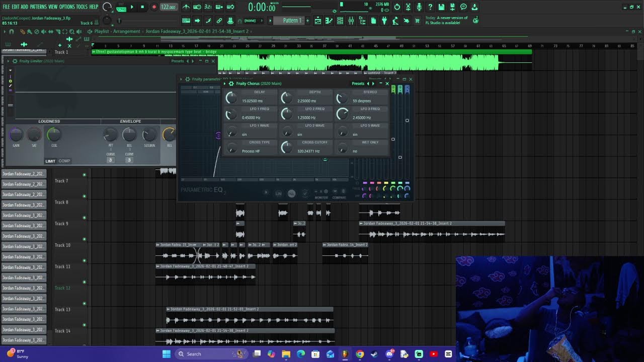
Task: Open the audio editor scissors icon
Action: coord(408,7)
